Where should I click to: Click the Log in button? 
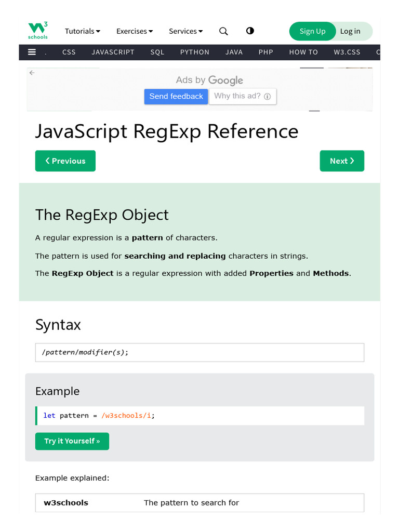pos(350,31)
